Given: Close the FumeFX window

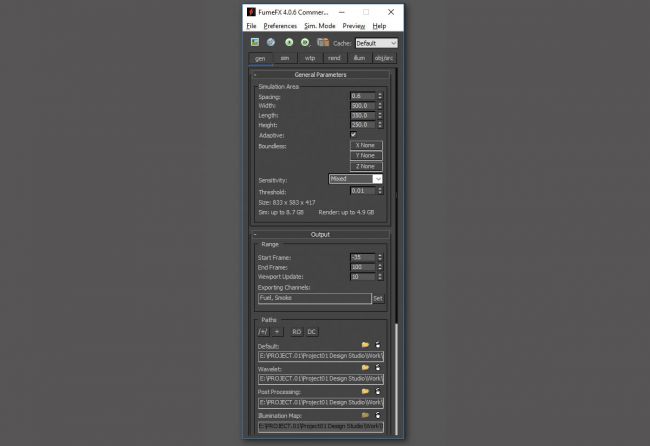Looking at the screenshot, I should [x=391, y=12].
